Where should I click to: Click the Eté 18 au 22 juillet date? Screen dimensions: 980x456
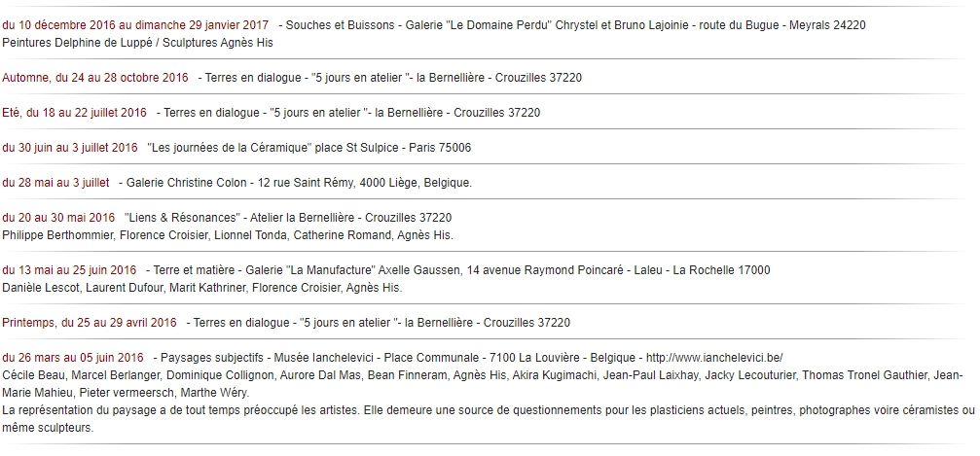pos(74,113)
